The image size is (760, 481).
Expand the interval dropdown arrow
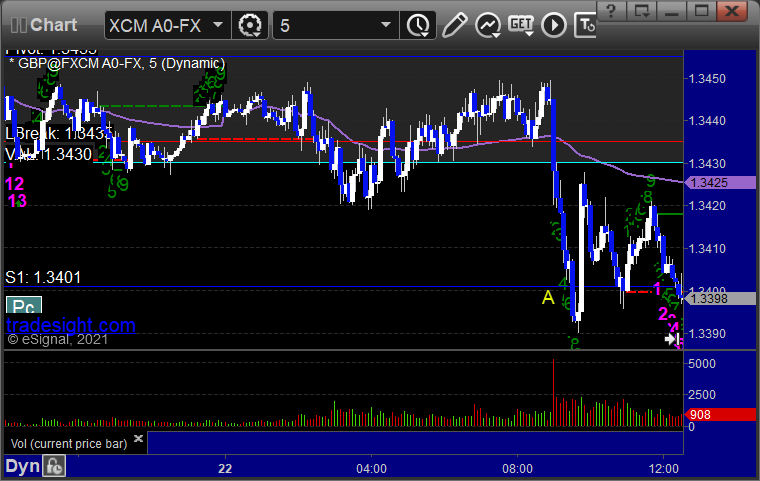(386, 24)
